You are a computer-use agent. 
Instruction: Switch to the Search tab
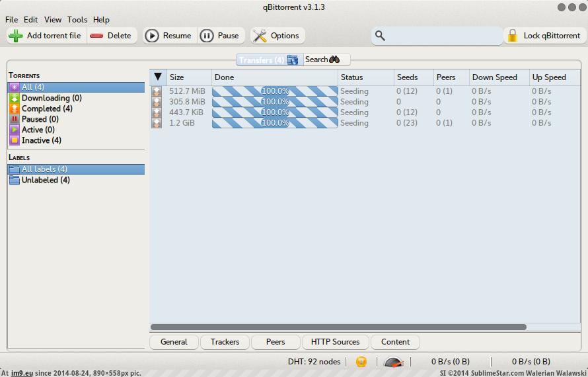(x=326, y=60)
